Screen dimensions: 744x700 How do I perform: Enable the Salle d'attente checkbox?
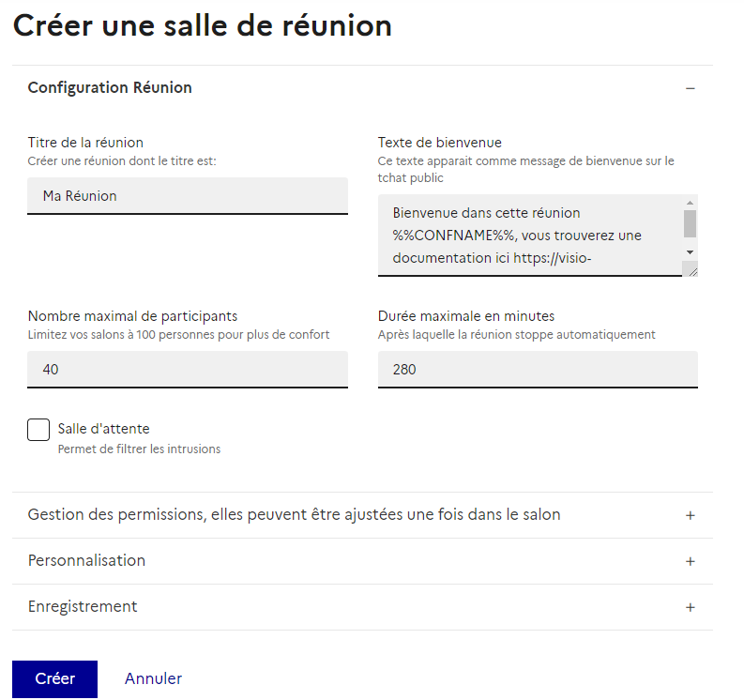click(38, 430)
